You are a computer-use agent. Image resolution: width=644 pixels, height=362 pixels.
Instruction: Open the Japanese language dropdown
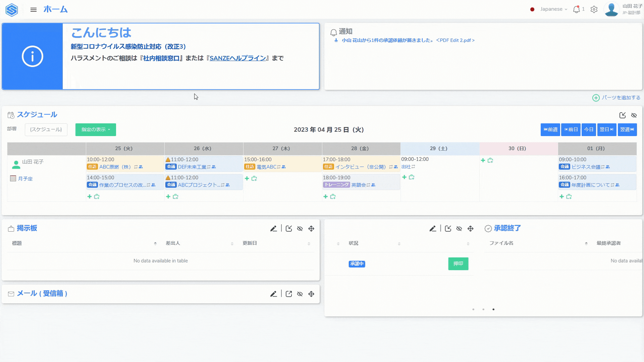[553, 9]
